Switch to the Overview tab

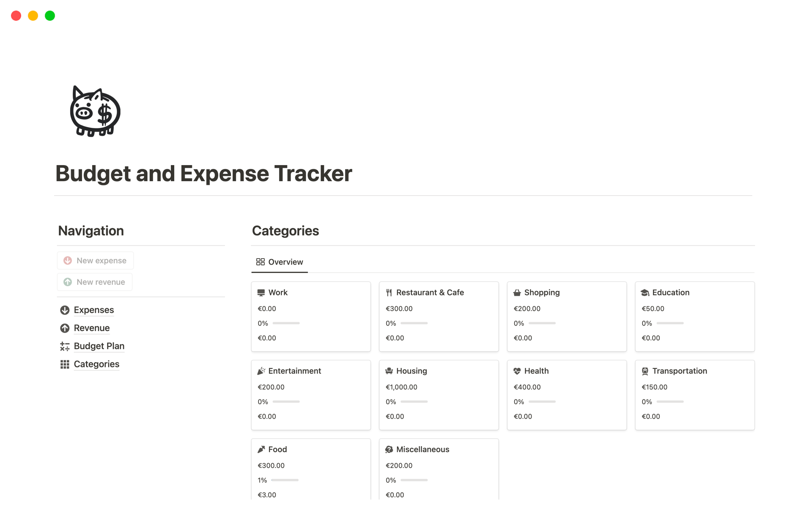click(x=280, y=262)
